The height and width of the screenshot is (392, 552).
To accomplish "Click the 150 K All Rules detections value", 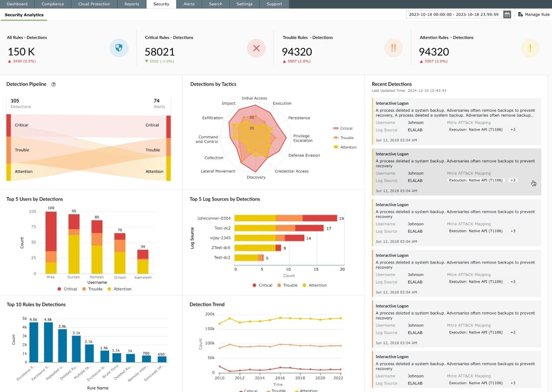I will [x=21, y=51].
